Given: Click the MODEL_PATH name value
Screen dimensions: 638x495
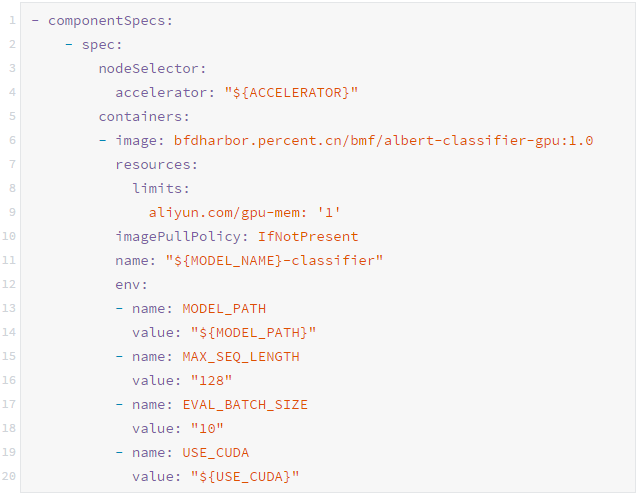Looking at the screenshot, I should [x=224, y=308].
